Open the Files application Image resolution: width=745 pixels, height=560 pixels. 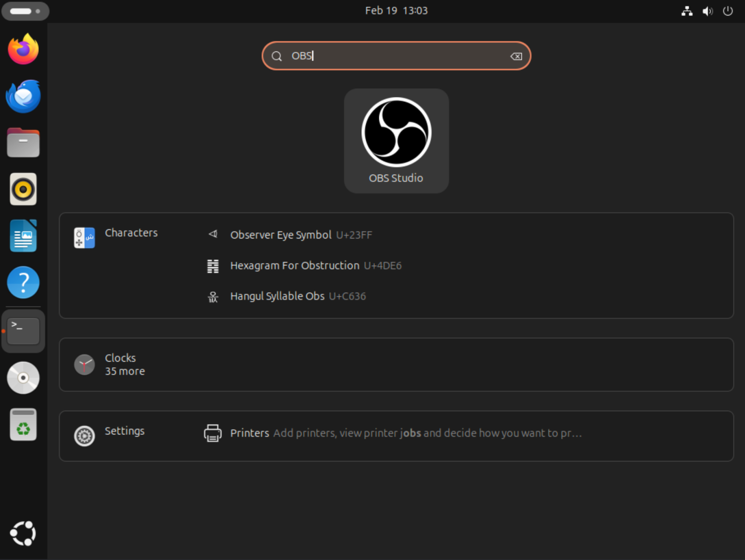click(x=23, y=142)
